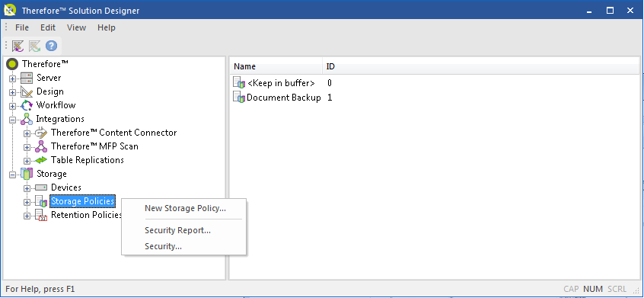Viewport: 644px width, 298px height.
Task: Click the Storage cylinders icon
Action: [x=27, y=174]
